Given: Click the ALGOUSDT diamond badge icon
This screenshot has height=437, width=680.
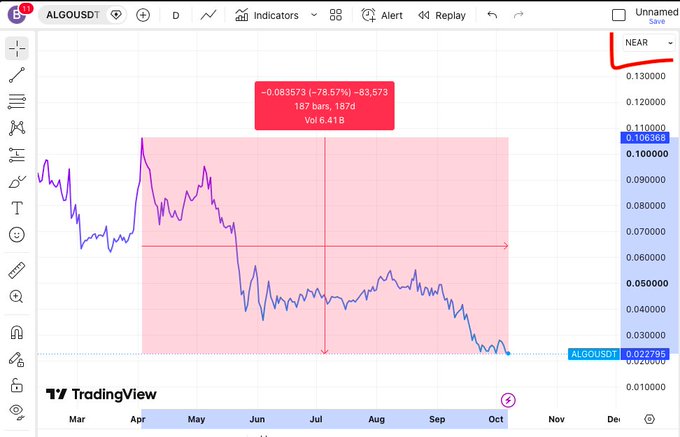Looking at the screenshot, I should pyautogui.click(x=116, y=15).
